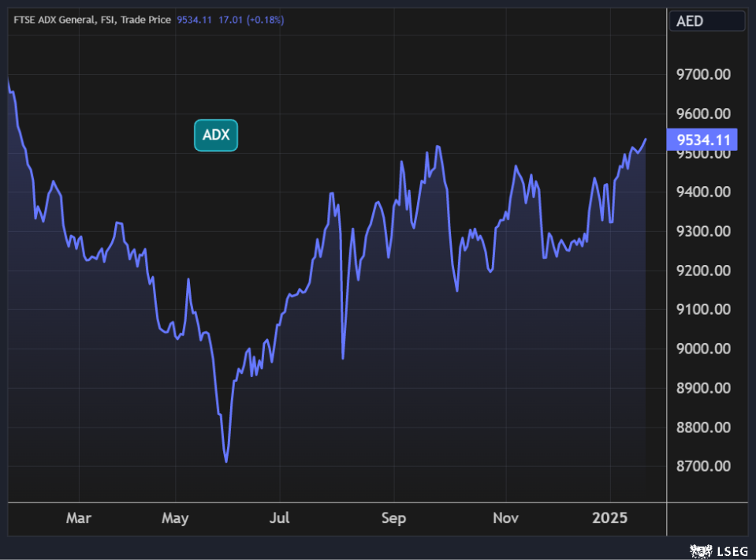Click the Nov label on the time axis
This screenshot has height=560, width=756.
[x=505, y=518]
